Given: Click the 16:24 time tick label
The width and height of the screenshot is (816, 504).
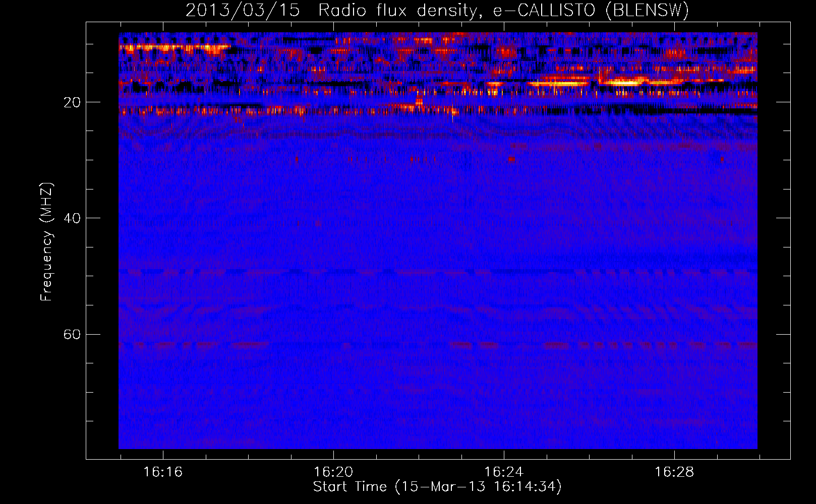Looking at the screenshot, I should click(504, 472).
